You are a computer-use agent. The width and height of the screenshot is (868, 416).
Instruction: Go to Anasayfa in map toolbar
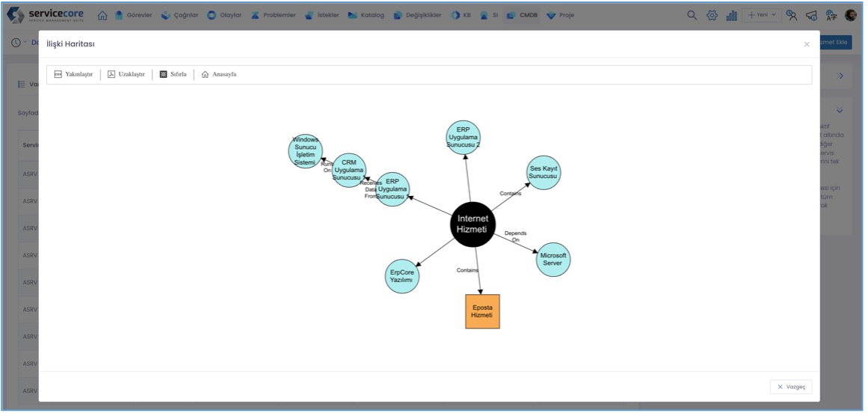[x=219, y=75]
